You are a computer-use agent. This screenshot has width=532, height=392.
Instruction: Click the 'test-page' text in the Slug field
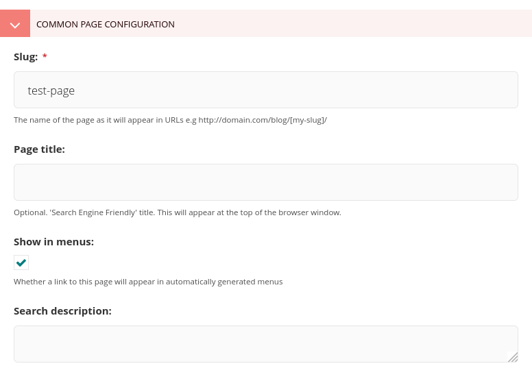(x=51, y=90)
